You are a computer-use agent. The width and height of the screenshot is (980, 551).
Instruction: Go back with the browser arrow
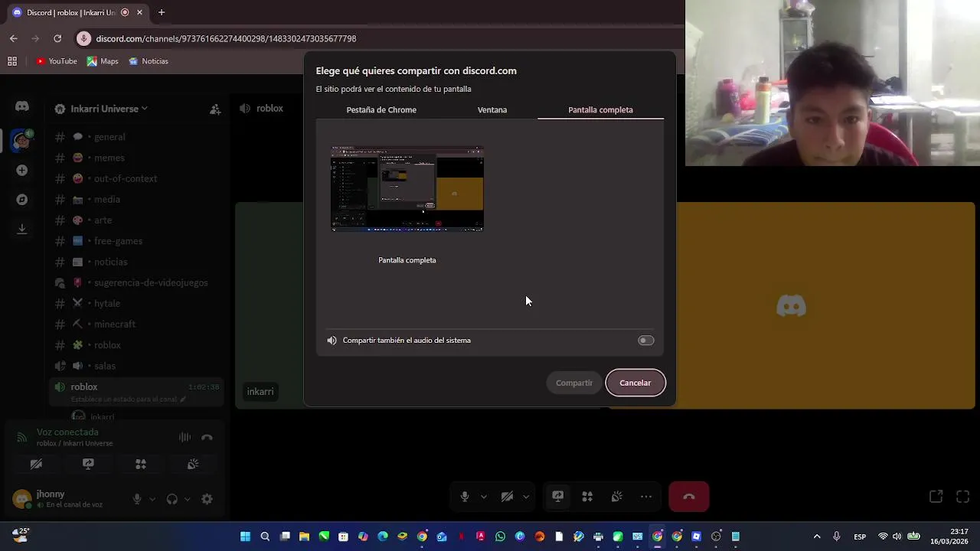pyautogui.click(x=14, y=38)
